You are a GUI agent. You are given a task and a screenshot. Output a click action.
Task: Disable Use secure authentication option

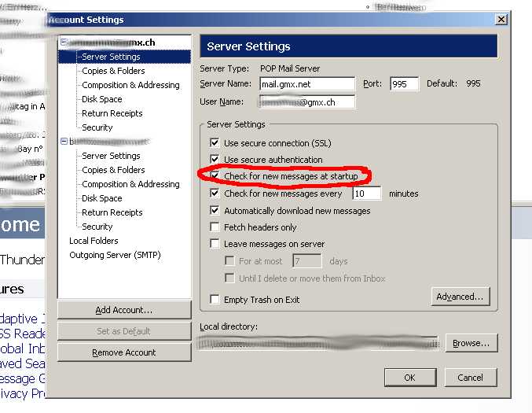point(215,160)
